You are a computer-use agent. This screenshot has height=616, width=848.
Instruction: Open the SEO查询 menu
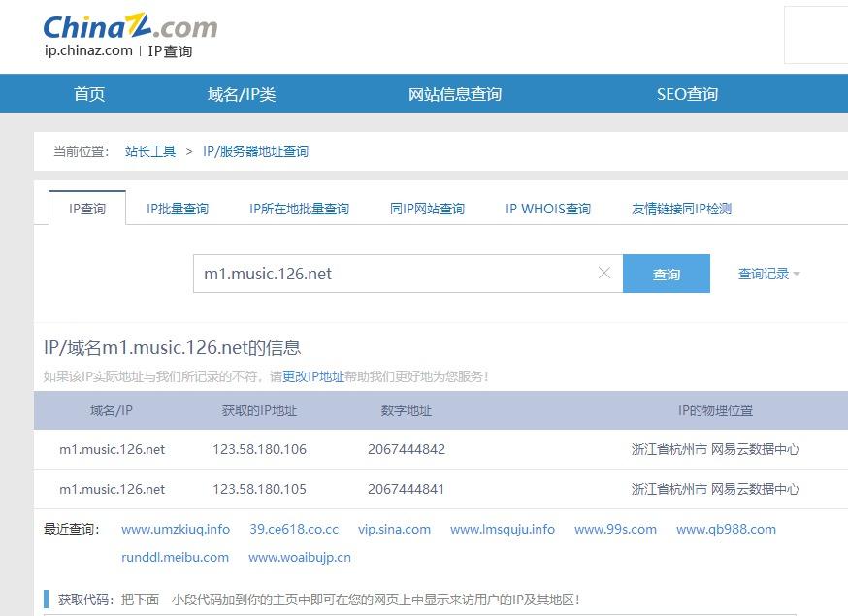tap(687, 94)
